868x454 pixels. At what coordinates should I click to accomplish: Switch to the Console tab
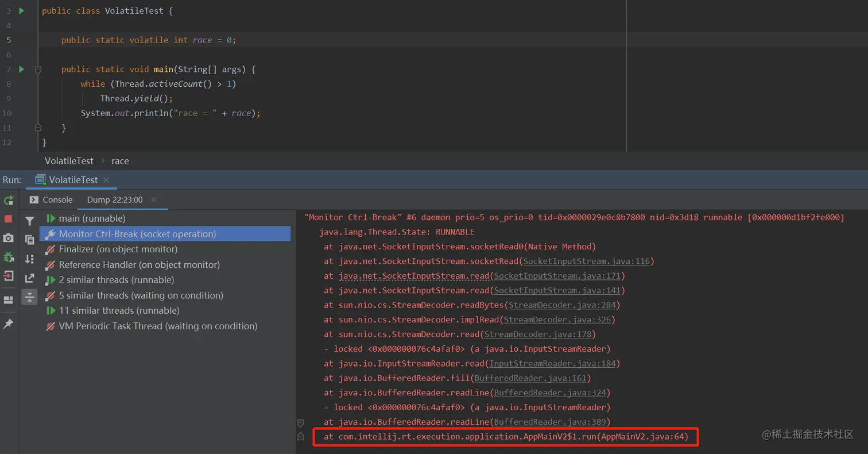[x=52, y=199]
